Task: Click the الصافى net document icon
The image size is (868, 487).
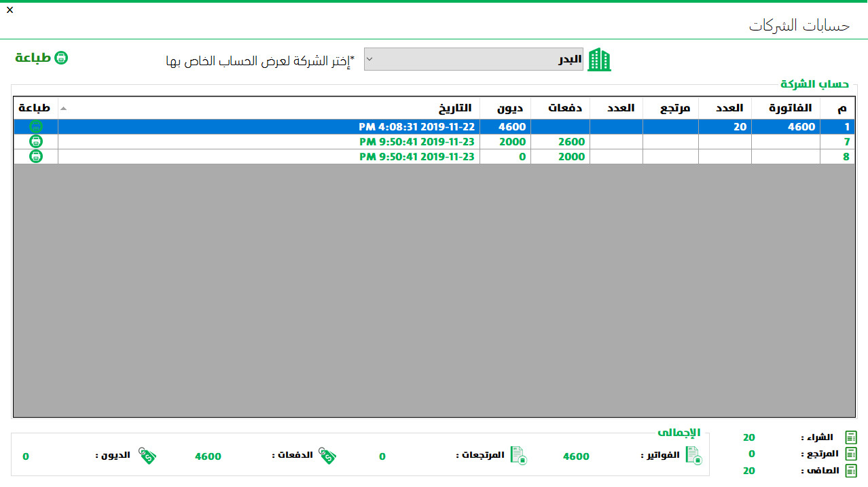Action: coord(851,471)
